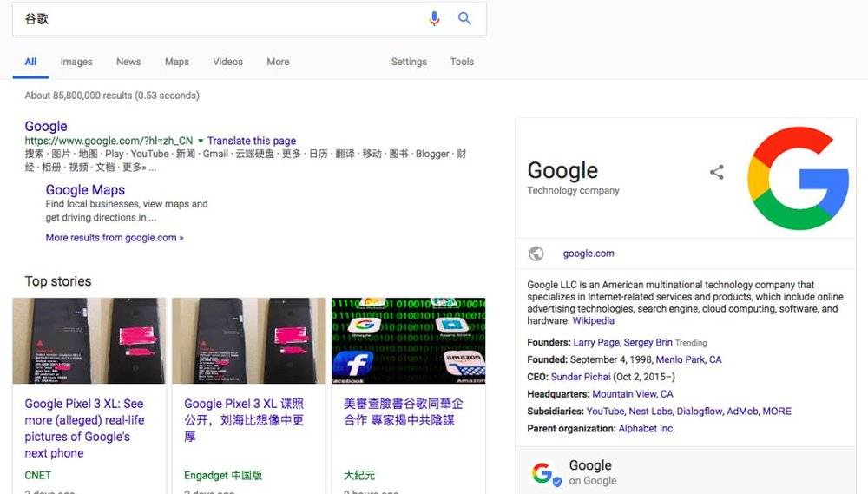The height and width of the screenshot is (494, 868).
Task: Click the AdMob subsidiary link
Action: pyautogui.click(x=742, y=411)
